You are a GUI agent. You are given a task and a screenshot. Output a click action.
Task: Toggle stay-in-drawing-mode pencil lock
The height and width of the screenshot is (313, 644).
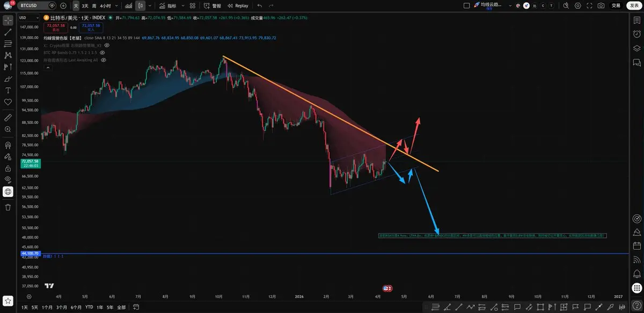click(x=8, y=157)
